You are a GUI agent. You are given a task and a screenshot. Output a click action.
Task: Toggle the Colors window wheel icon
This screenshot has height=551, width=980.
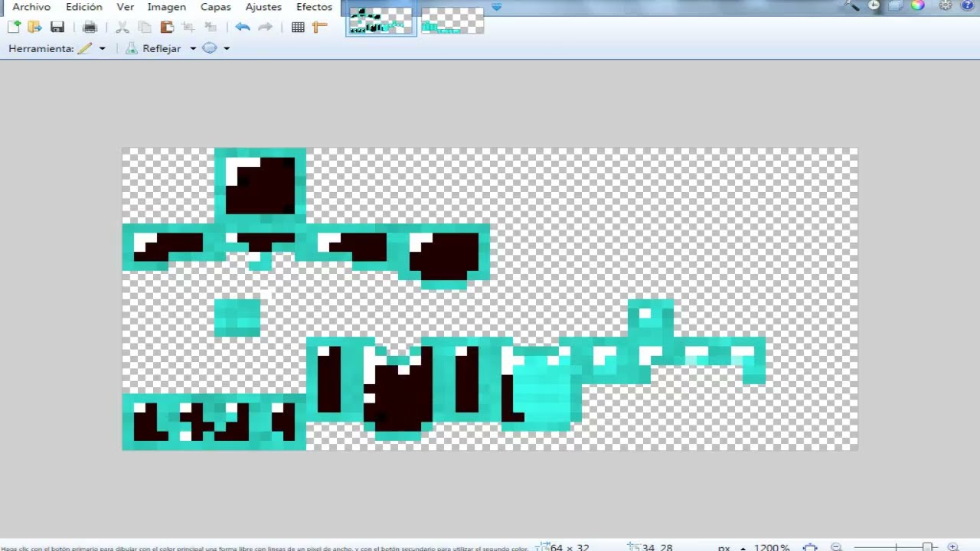[x=918, y=6]
